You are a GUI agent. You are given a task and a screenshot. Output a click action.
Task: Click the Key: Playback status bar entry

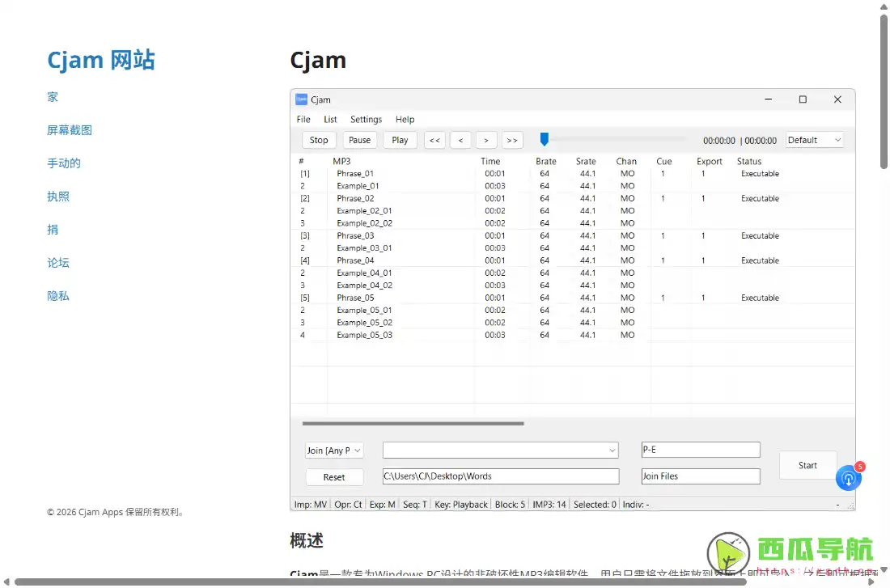[461, 505]
